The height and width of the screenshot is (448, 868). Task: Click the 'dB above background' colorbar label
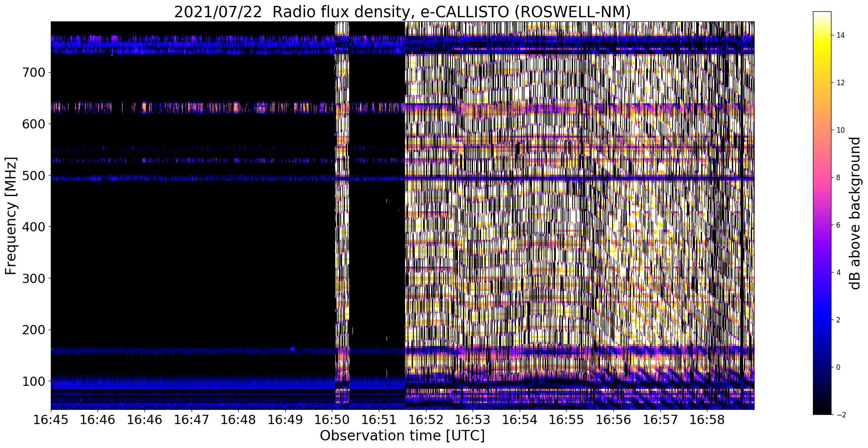[855, 213]
